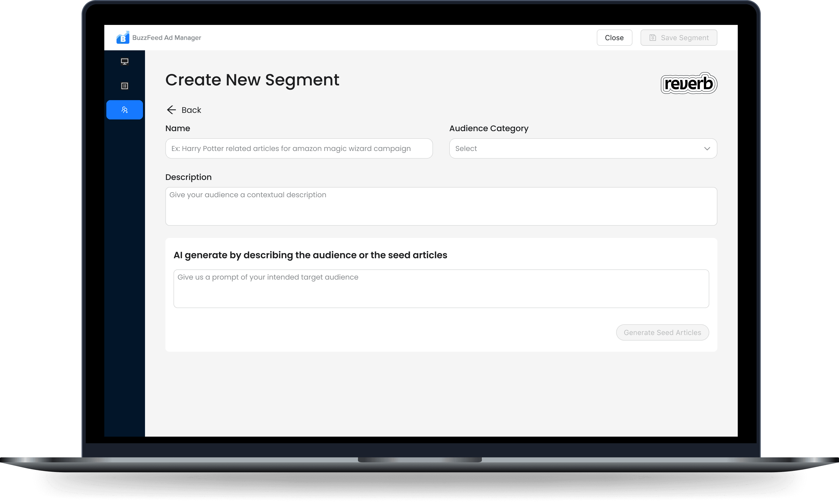Screen dimensions: 839x504
Task: Expand the Audience Category chevron arrow
Action: [707, 148]
